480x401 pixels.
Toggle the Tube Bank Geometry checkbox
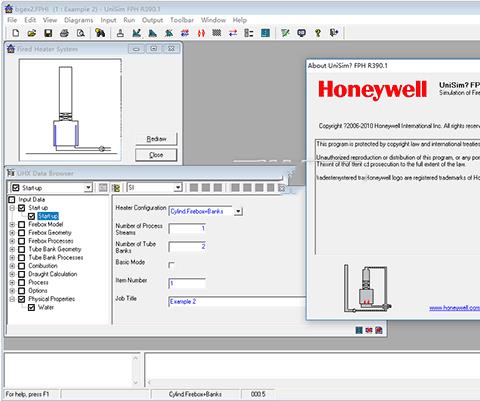tap(22, 249)
